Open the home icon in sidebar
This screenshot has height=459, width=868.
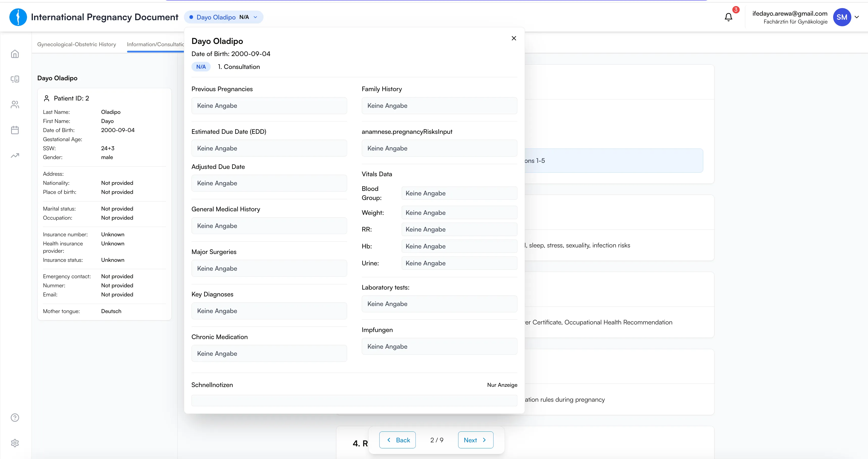[x=15, y=54]
